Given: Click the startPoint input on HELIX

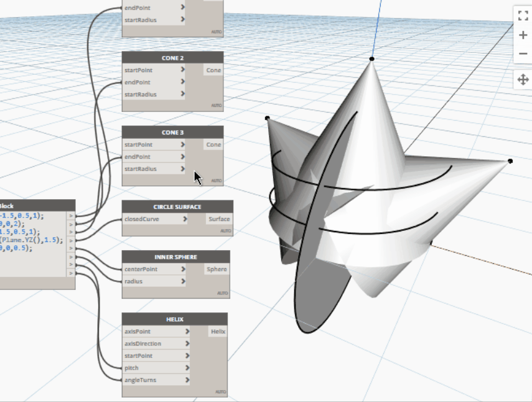Looking at the screenshot, I should coord(156,356).
